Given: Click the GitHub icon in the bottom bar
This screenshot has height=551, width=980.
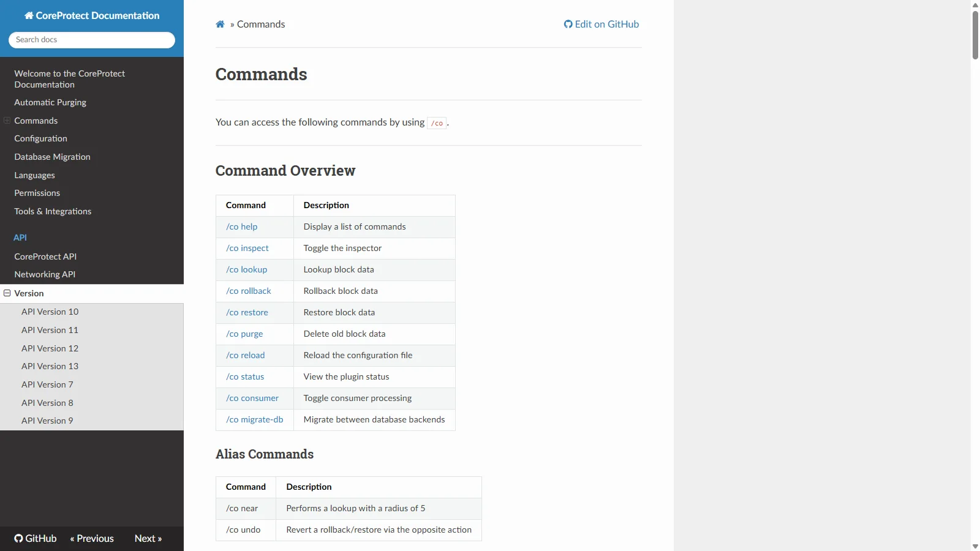Looking at the screenshot, I should [18, 539].
